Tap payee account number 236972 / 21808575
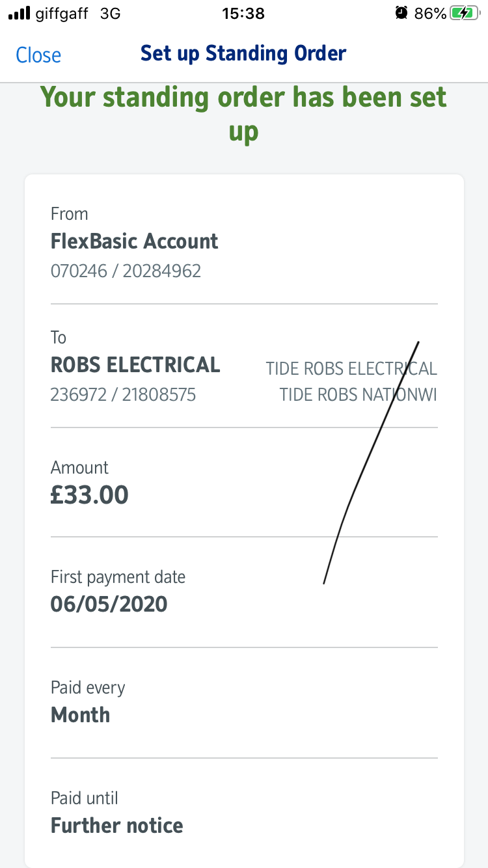This screenshot has width=488, height=868. pyautogui.click(x=123, y=394)
